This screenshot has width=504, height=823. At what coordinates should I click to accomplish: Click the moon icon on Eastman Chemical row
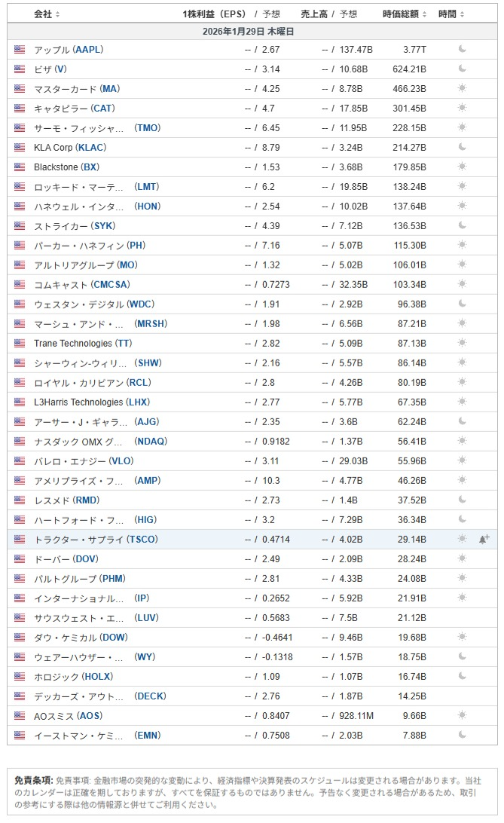tap(463, 736)
